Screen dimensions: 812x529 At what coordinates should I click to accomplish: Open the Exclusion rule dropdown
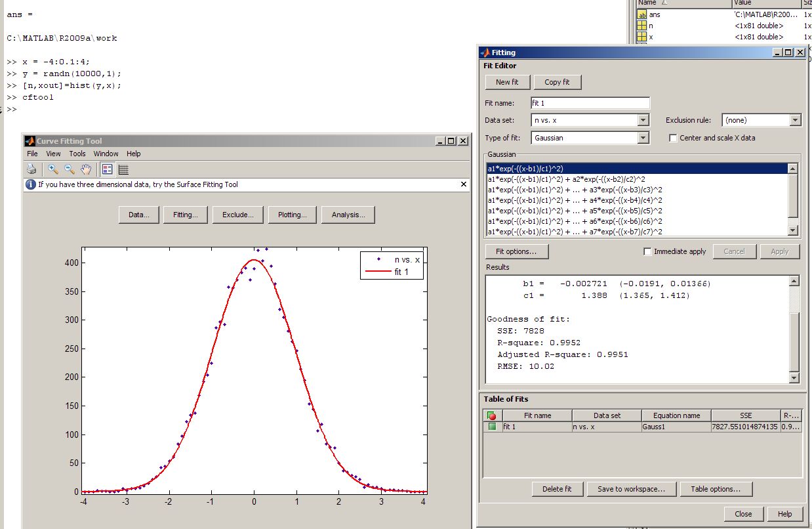coord(795,120)
